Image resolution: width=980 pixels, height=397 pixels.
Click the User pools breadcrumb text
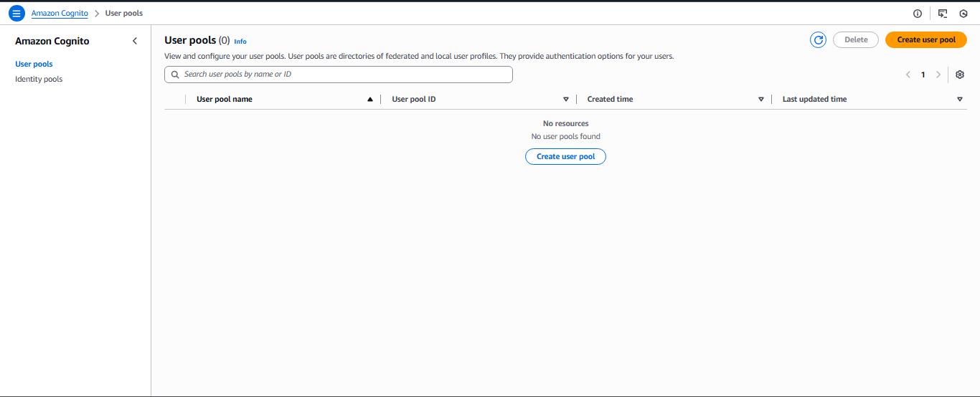tap(124, 14)
